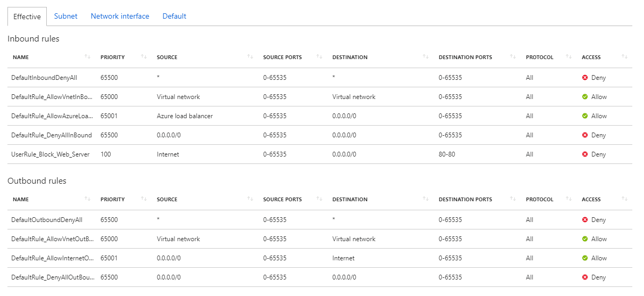Open the Default tab
Viewport: 644px width, 296px height.
coord(174,16)
